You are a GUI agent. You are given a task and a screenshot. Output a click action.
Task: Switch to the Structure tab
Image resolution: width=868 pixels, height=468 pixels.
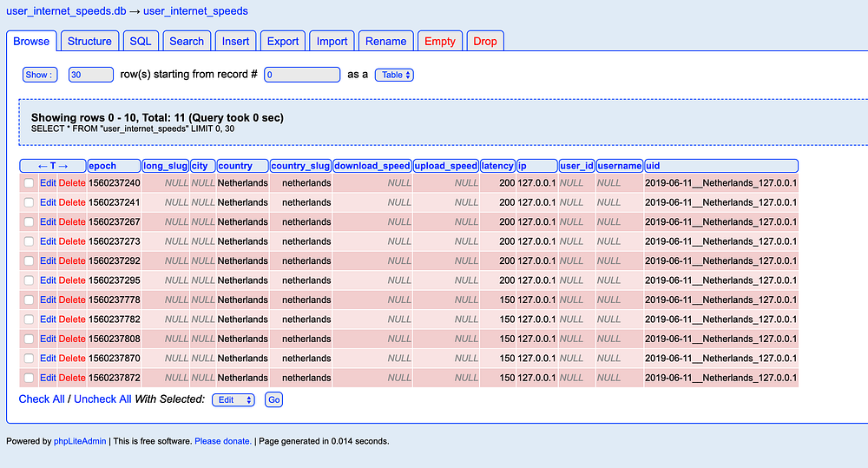tap(89, 41)
